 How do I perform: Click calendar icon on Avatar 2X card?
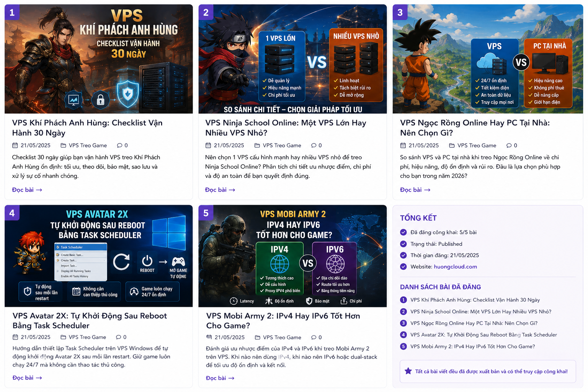(x=15, y=337)
